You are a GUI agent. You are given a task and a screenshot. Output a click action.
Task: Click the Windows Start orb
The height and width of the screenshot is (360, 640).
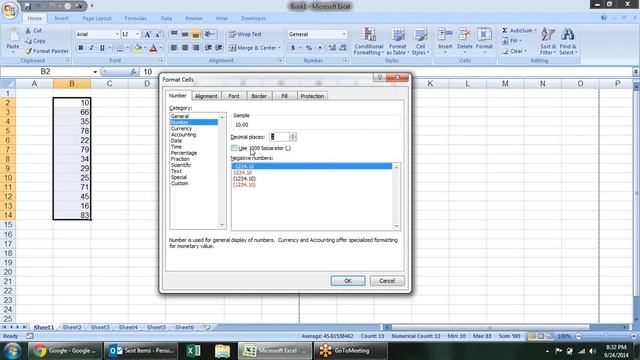(x=12, y=351)
